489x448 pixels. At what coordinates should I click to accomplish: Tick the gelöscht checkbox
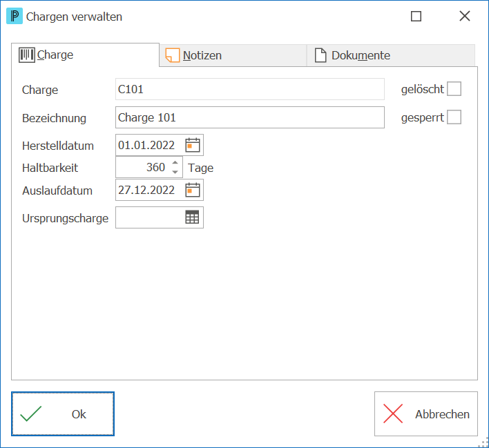click(454, 89)
